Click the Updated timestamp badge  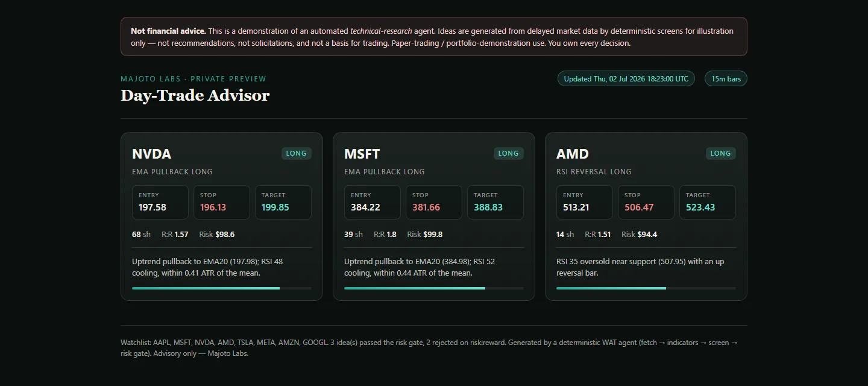[x=626, y=79]
